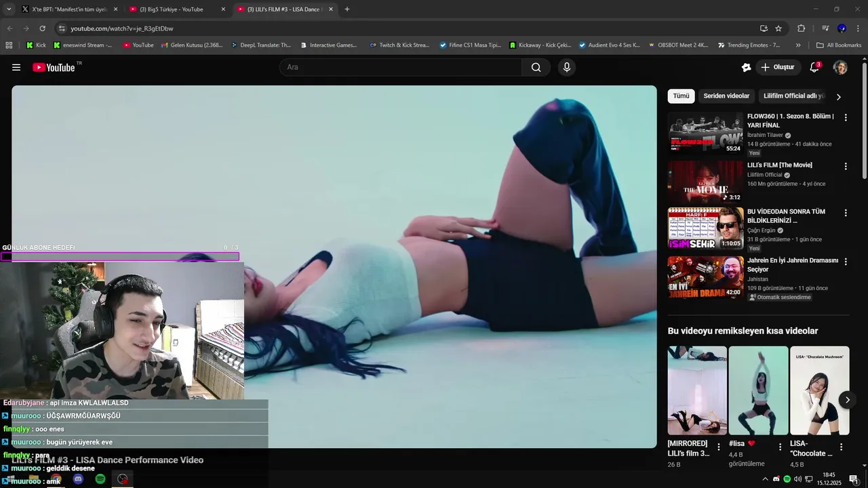Open the Trending Emotes bookmark
Screen dimensions: 868x488
pos(749,45)
